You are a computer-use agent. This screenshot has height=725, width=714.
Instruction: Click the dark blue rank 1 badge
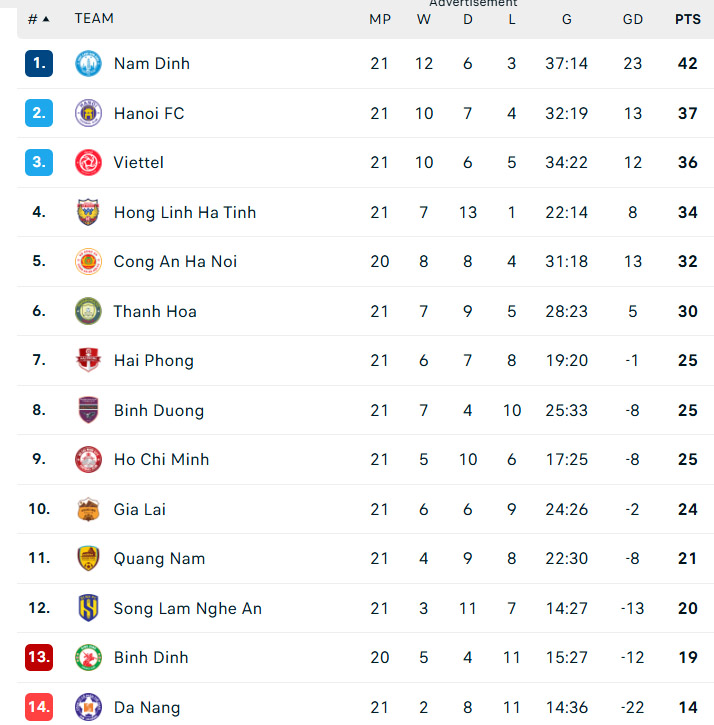pos(39,64)
